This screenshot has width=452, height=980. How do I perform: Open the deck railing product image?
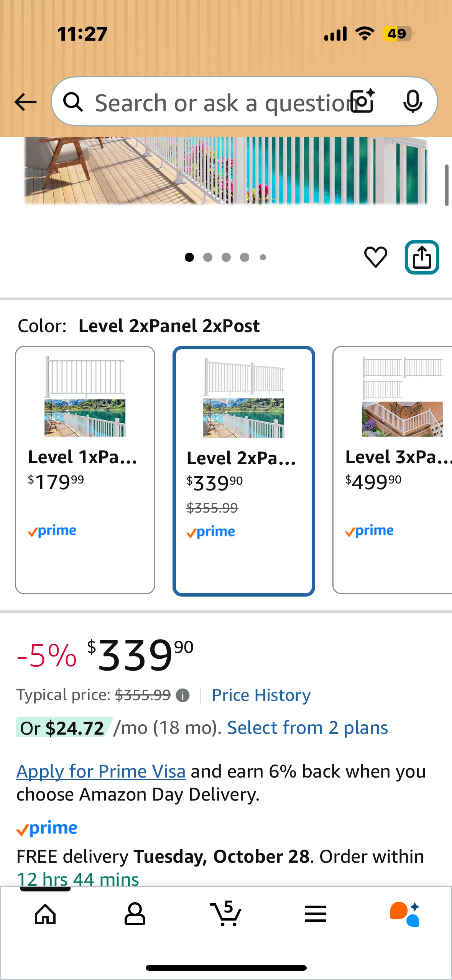click(x=226, y=171)
